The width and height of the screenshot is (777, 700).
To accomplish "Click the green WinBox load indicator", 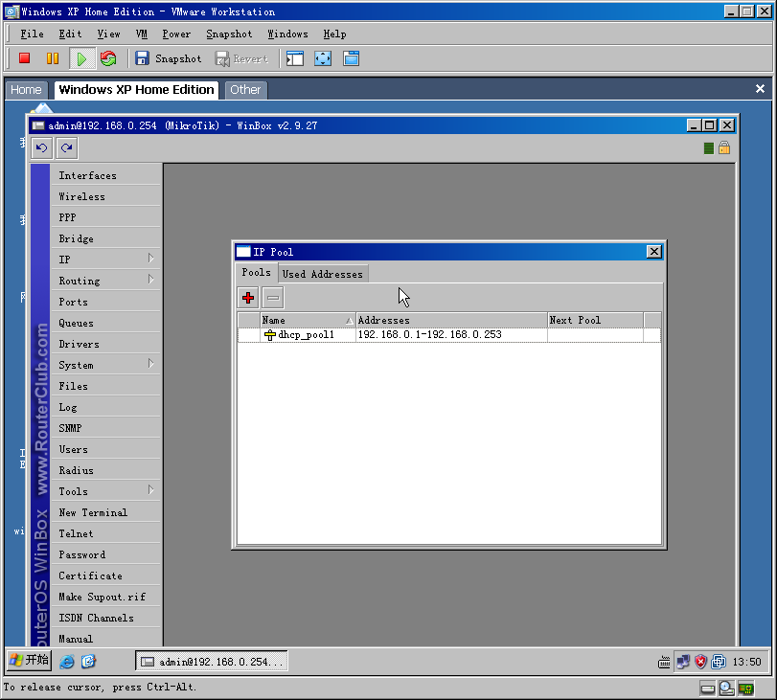I will (709, 148).
